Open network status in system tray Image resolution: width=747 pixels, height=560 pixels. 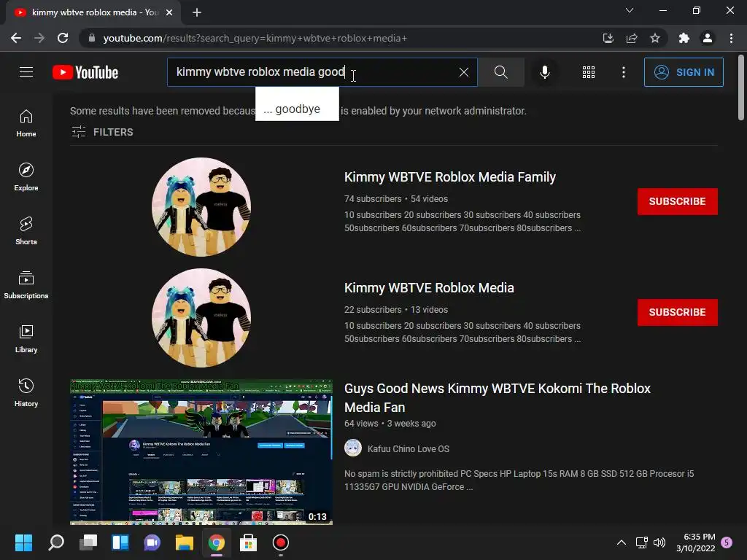click(x=642, y=542)
